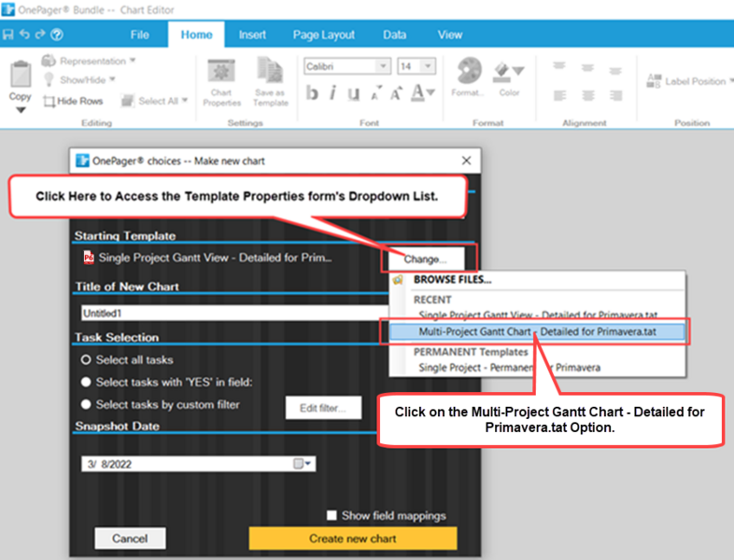Open the Help question mark icon
734x560 pixels.
click(x=57, y=35)
